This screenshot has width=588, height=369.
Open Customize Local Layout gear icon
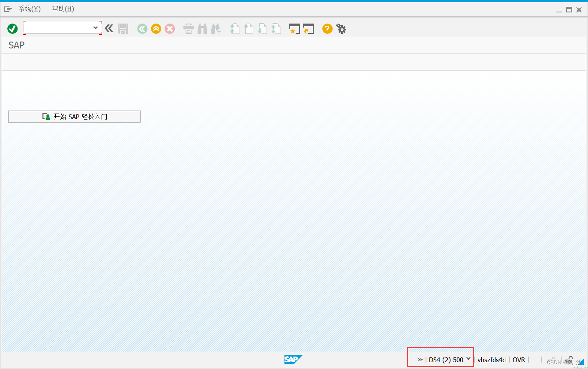click(341, 29)
